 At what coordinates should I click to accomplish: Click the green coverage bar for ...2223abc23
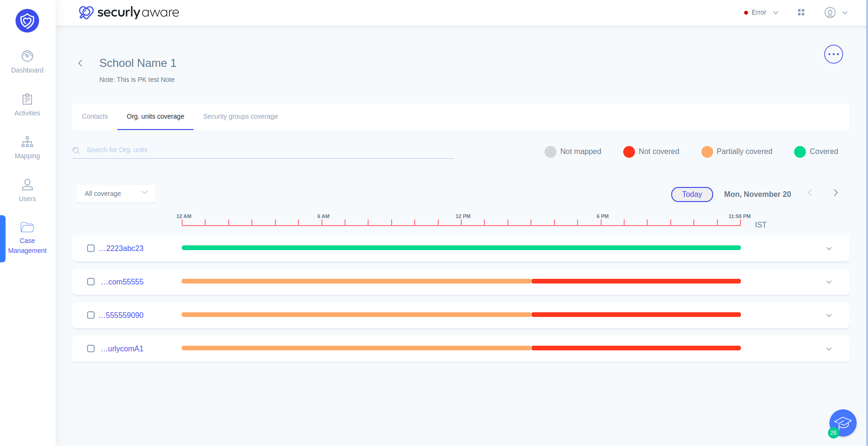tap(461, 248)
